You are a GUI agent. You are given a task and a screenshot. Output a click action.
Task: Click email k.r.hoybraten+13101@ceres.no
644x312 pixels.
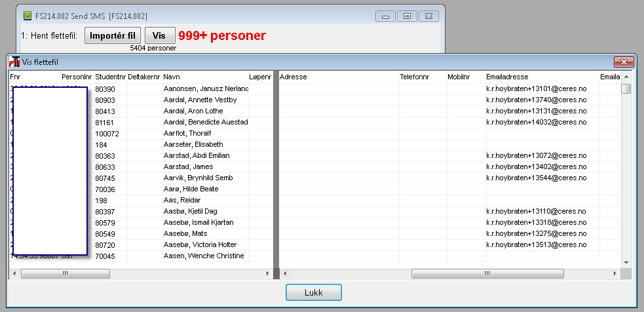pos(537,88)
